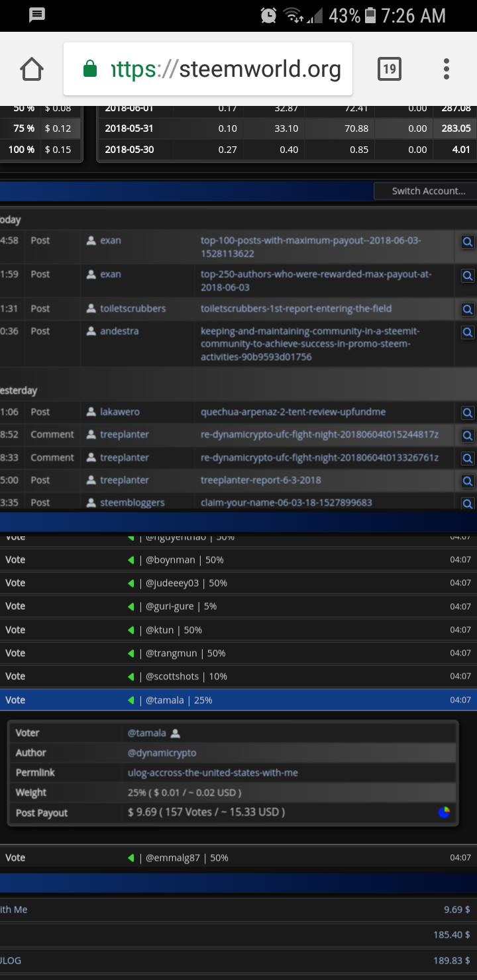Open Android notification message icon
This screenshot has height=980, width=477.
(x=37, y=15)
